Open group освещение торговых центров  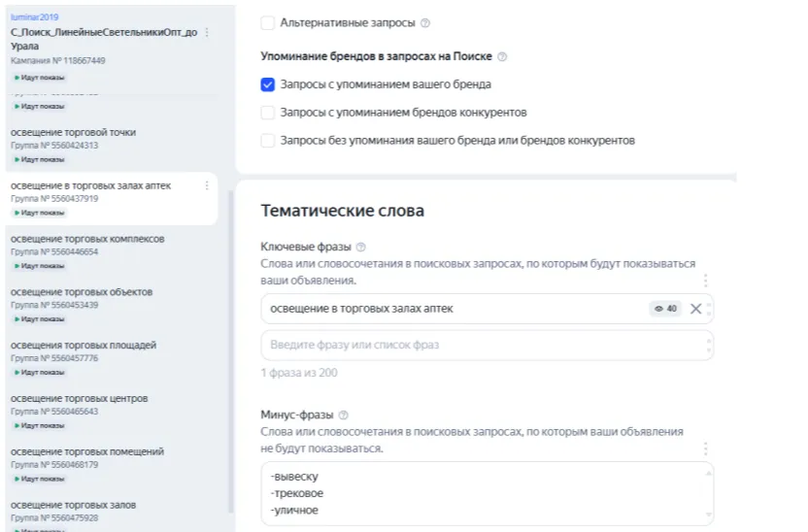coord(79,398)
